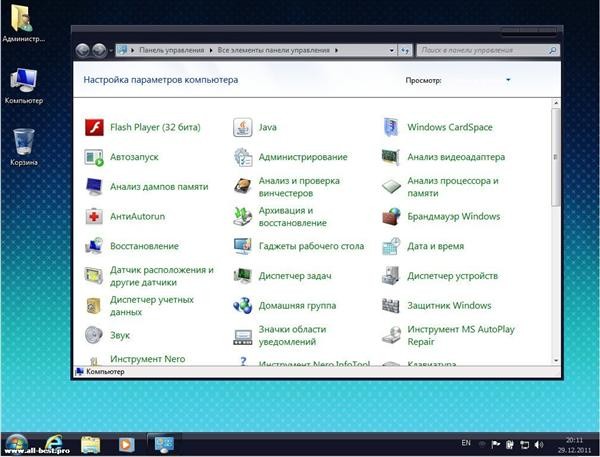Click the Значки области уведомлений icon
600x457 pixels.
click(x=243, y=337)
